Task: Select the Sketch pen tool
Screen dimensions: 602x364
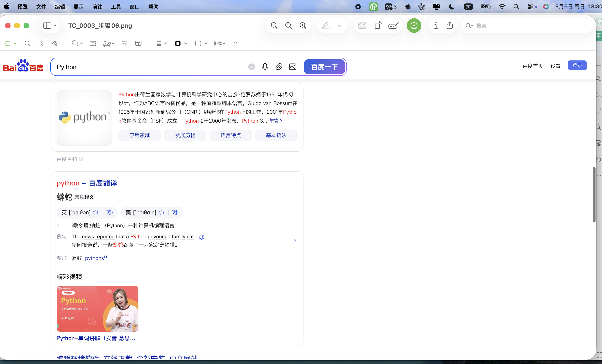Action: (x=41, y=43)
